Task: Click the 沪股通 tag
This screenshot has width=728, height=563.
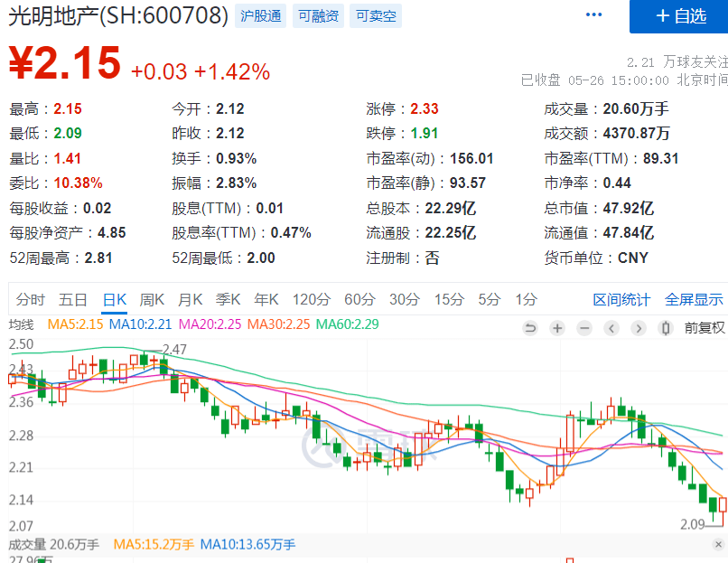Action: pyautogui.click(x=260, y=16)
